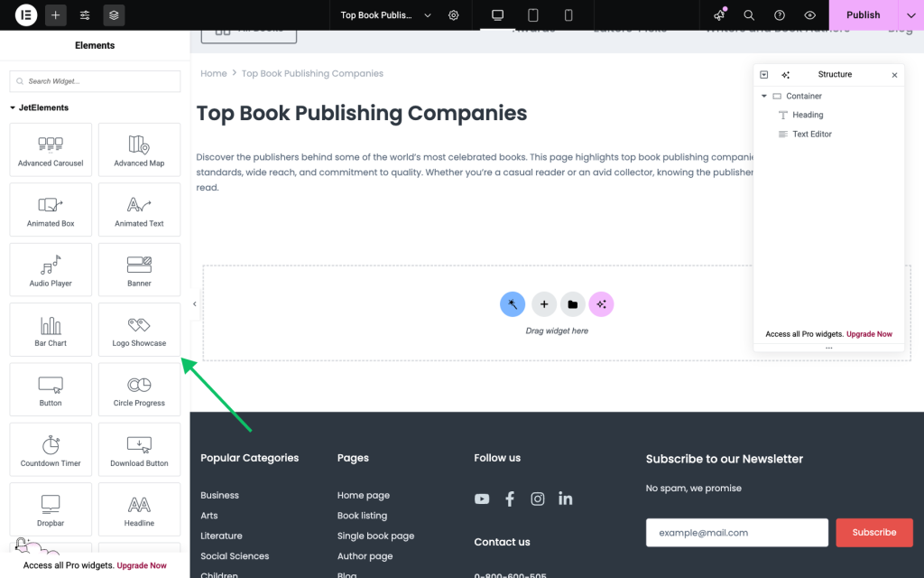The image size is (924, 578).
Task: Open the LinkedIn social icon
Action: point(565,499)
